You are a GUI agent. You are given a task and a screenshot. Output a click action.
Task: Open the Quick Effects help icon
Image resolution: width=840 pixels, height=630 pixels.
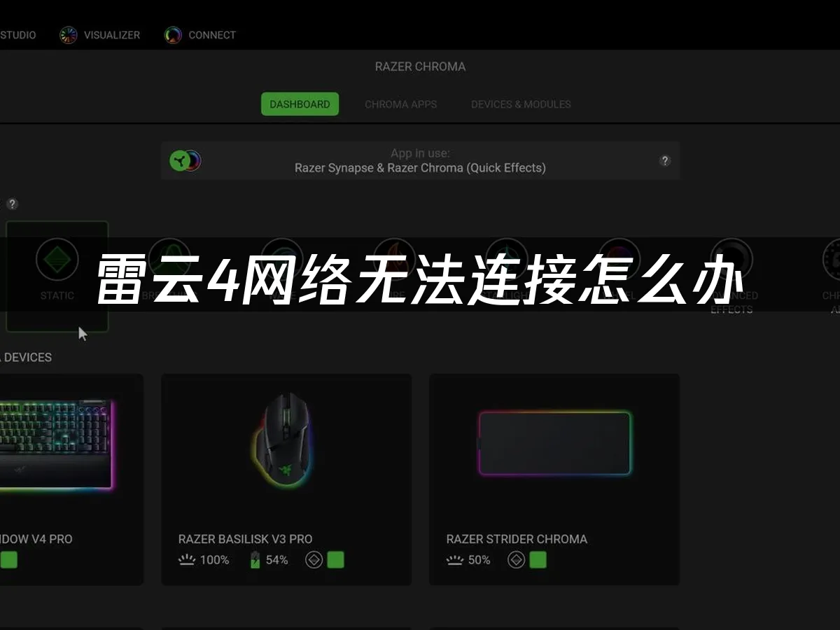click(13, 204)
